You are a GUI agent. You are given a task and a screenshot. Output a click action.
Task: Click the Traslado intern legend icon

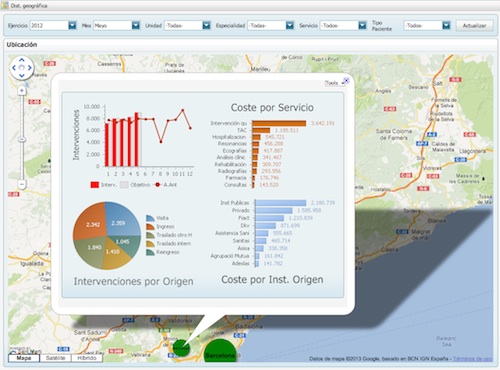(150, 244)
